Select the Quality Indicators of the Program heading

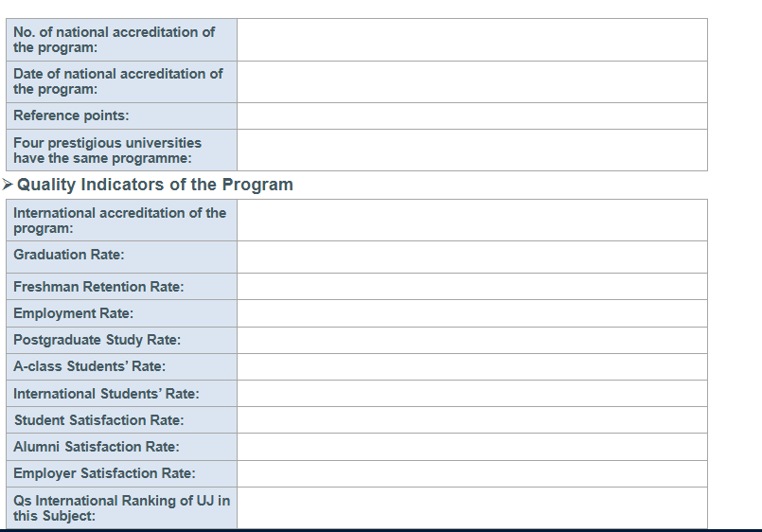[x=155, y=185]
